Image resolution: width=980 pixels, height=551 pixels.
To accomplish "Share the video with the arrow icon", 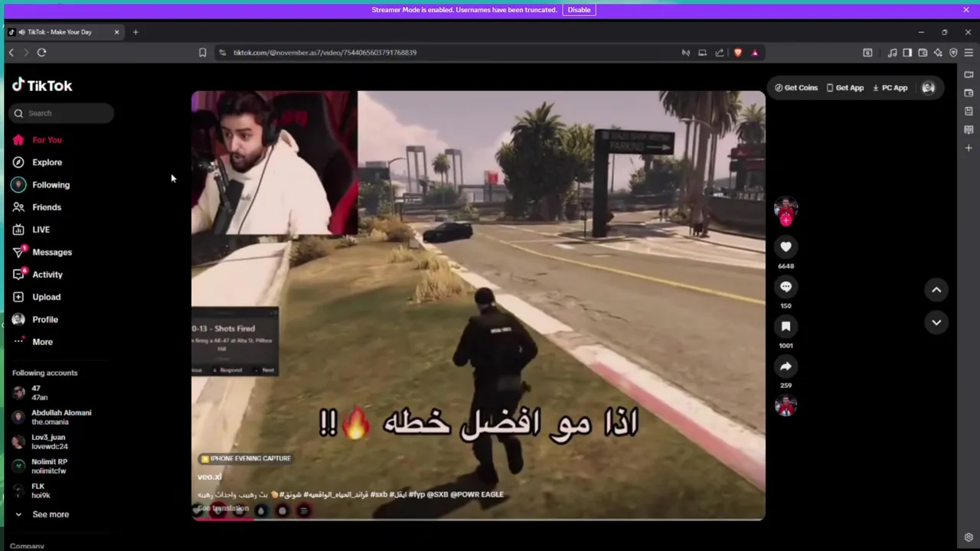I will click(x=786, y=366).
